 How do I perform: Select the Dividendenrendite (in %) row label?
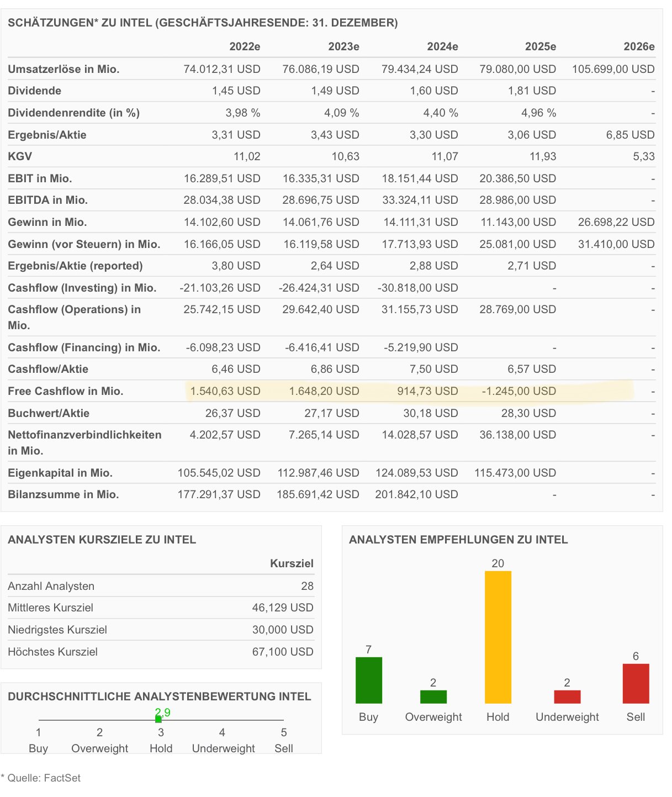[x=73, y=113]
